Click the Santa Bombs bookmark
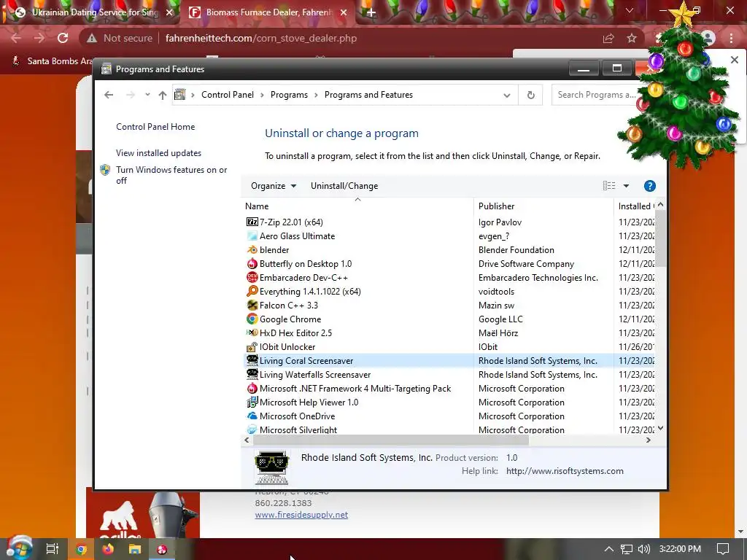 (x=53, y=61)
